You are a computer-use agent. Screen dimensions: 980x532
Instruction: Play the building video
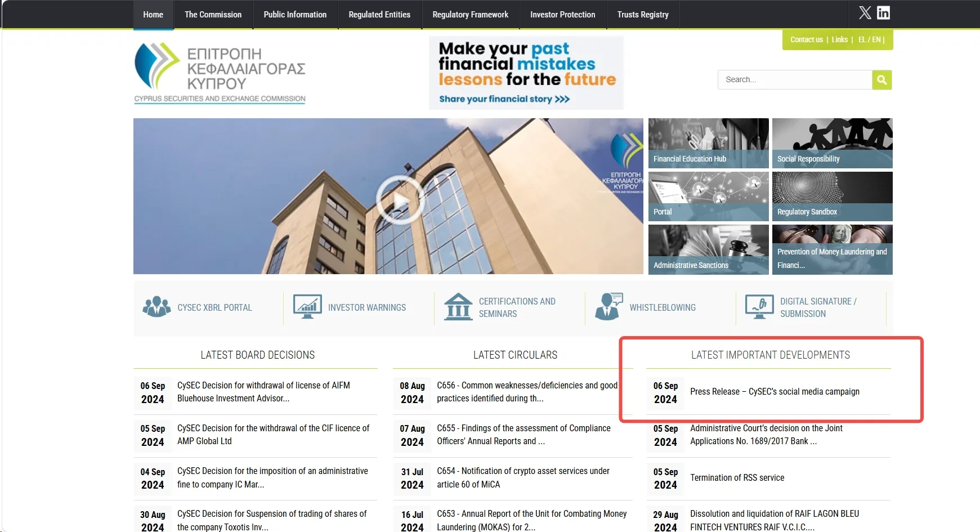tap(400, 200)
